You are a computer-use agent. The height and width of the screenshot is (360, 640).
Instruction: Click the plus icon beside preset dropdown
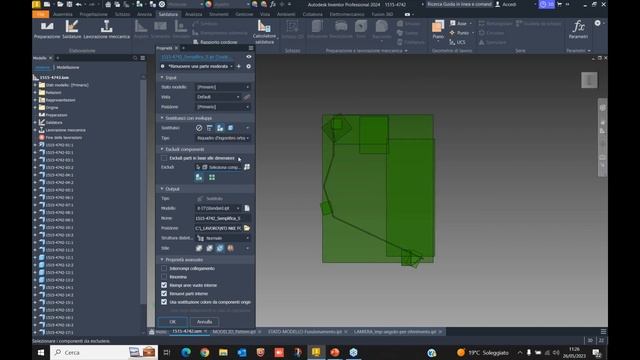[x=239, y=66]
